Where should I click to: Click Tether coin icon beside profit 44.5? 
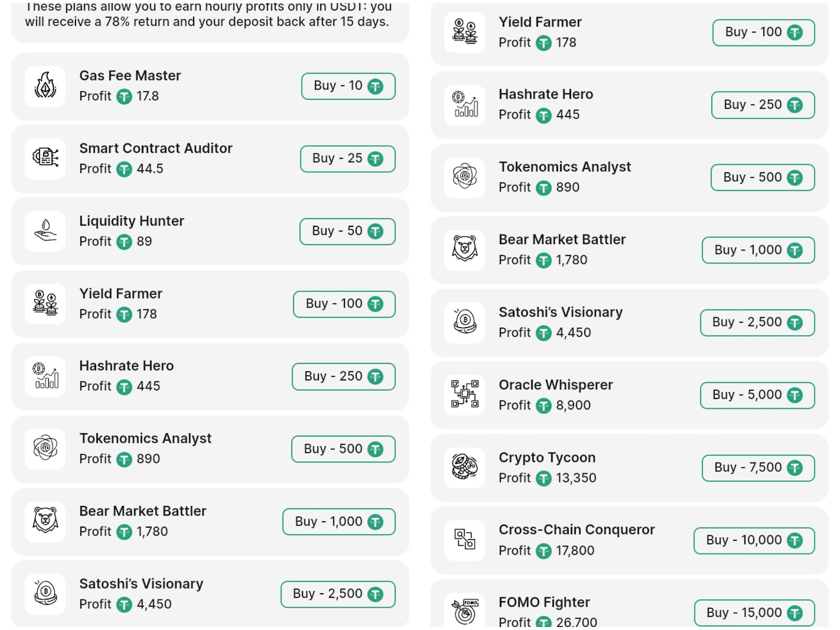tap(124, 169)
